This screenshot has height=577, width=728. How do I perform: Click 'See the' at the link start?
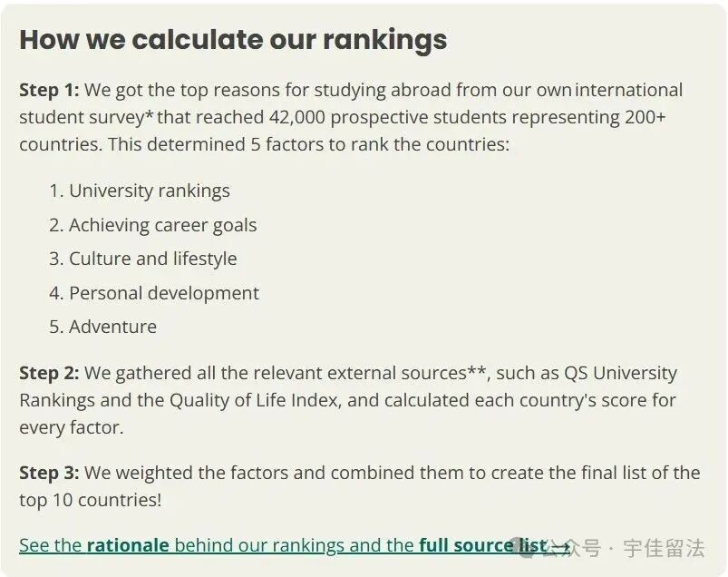50,545
